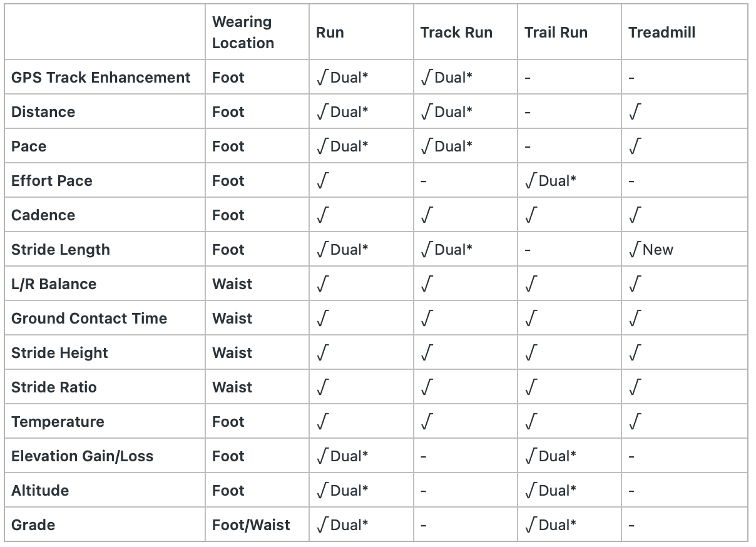
Task: Select the Waist cell in Stride Height row
Action: (x=232, y=353)
